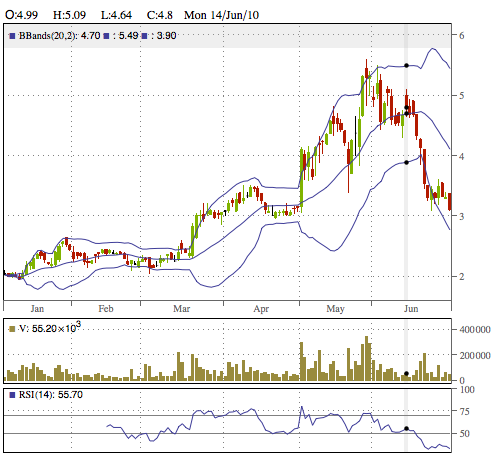This screenshot has height=456, width=500.
Task: Click the RSI(14) legend blue square
Action: [12, 395]
